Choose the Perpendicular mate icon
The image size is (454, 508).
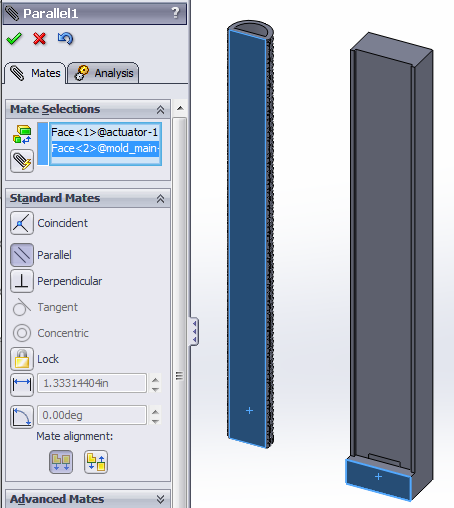coord(22,281)
